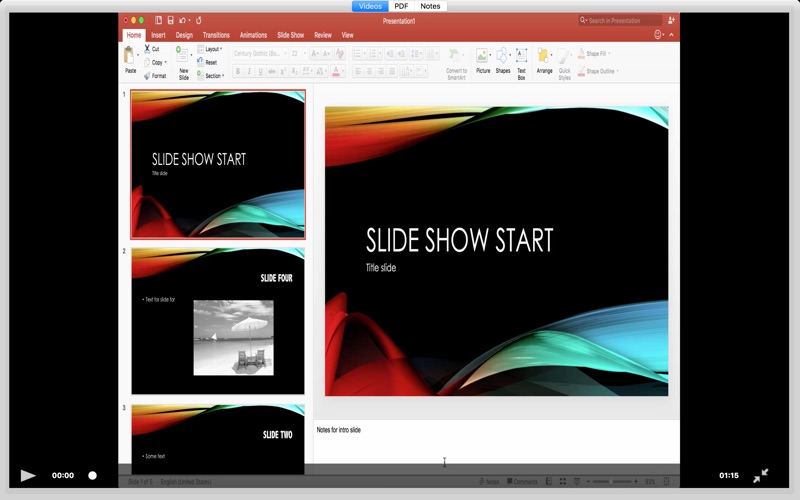The image size is (800, 500).
Task: Exit full screen video mode
Action: pyautogui.click(x=760, y=476)
